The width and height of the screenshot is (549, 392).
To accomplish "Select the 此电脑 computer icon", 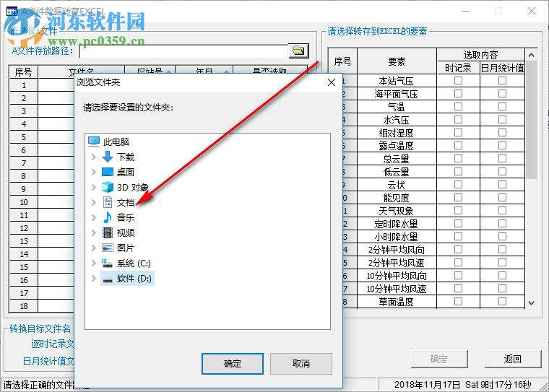I will pos(94,141).
